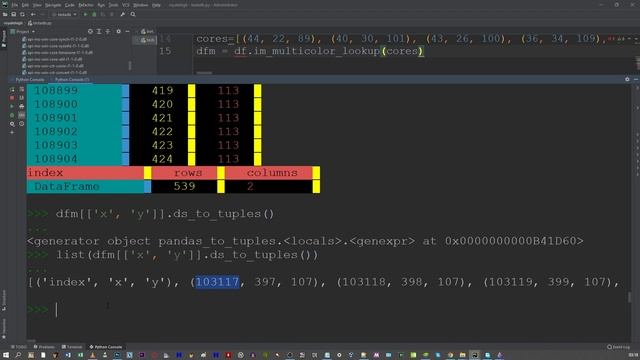
Task: Click the editor horizontal scrollbar
Action: pos(204,73)
